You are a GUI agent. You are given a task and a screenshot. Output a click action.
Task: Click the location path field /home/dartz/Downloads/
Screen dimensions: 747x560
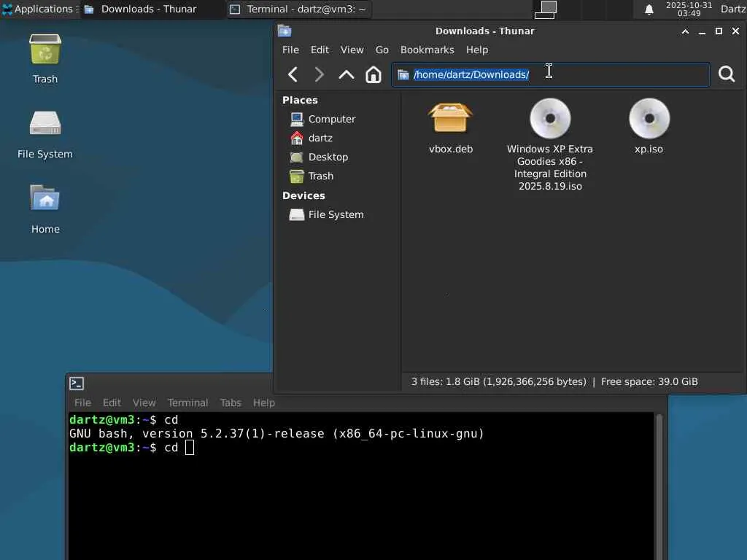551,75
